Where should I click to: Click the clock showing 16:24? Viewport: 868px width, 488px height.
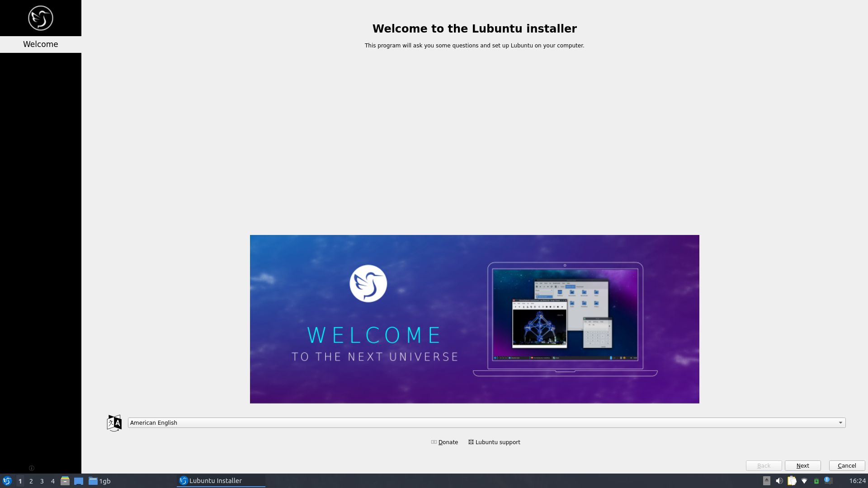coord(857,481)
